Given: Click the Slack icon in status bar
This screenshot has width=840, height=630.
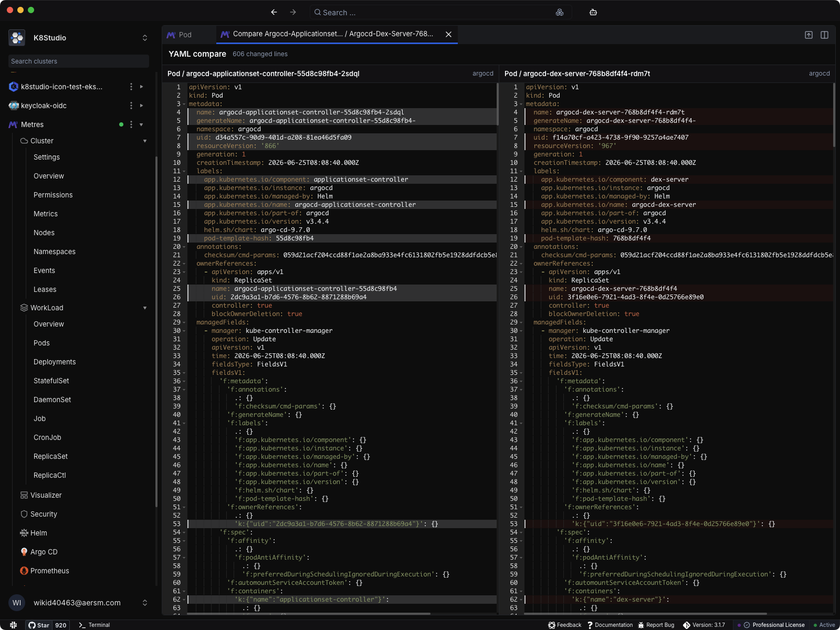Looking at the screenshot, I should point(14,625).
